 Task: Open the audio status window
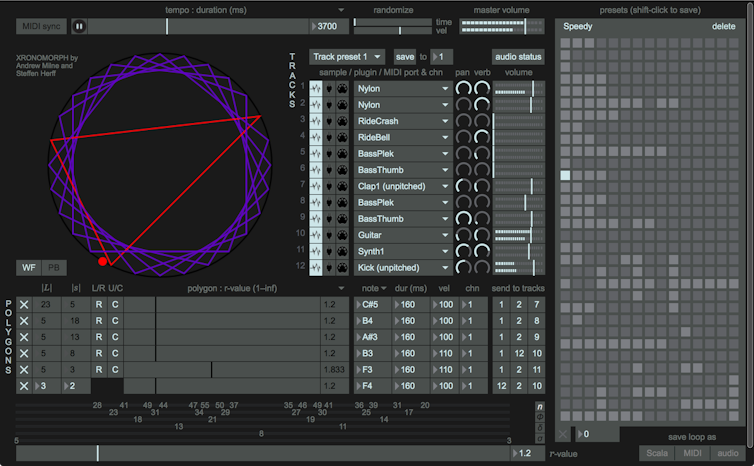pyautogui.click(x=518, y=57)
